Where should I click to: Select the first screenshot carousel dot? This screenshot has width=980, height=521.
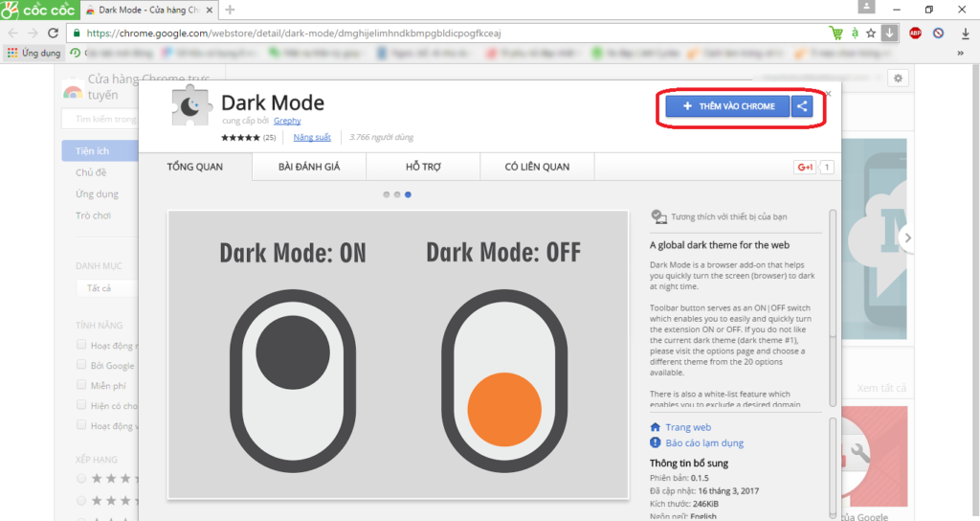[387, 194]
